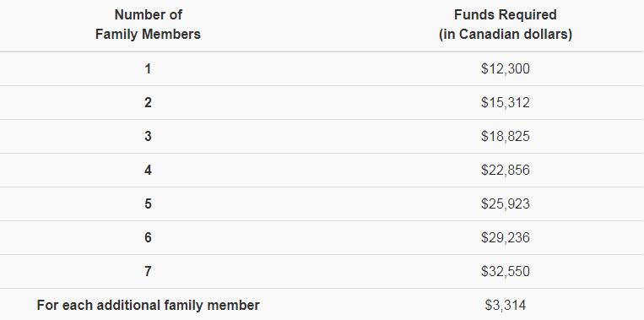Viewport: 644px width, 320px height.
Task: Select the $29,236 funds value
Action: tap(506, 237)
